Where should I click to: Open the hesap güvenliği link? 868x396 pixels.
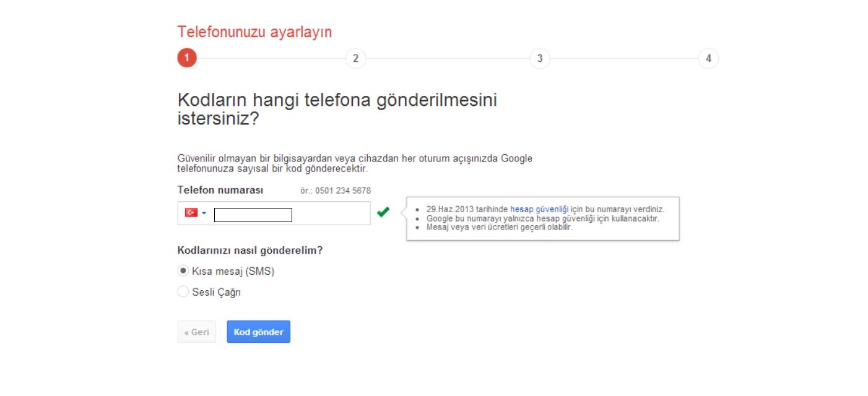539,210
